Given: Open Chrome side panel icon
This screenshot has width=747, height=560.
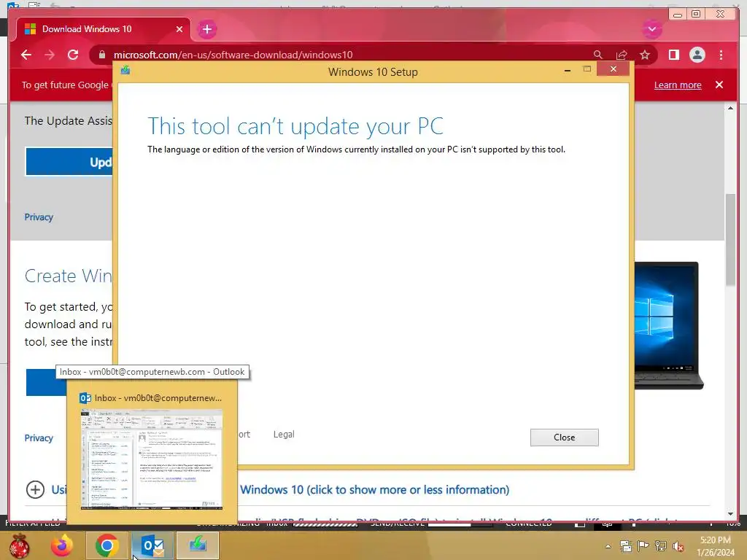Looking at the screenshot, I should click(x=673, y=55).
